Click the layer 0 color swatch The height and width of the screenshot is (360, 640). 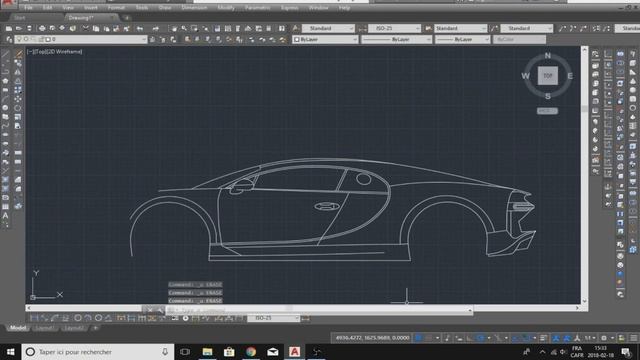(x=47, y=40)
